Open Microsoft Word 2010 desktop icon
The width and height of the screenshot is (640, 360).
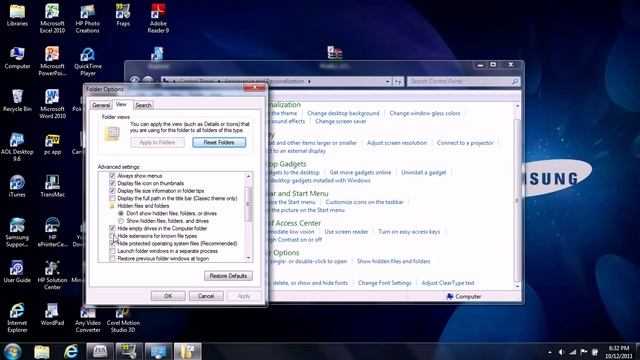tap(52, 104)
